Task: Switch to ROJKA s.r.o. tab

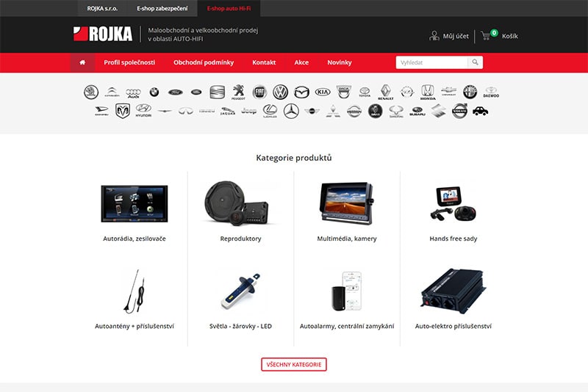Action: click(102, 8)
